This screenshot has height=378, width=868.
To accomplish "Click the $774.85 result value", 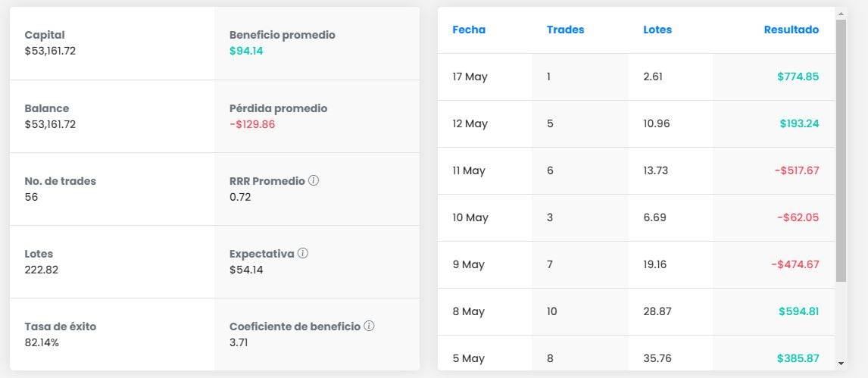I will point(798,77).
